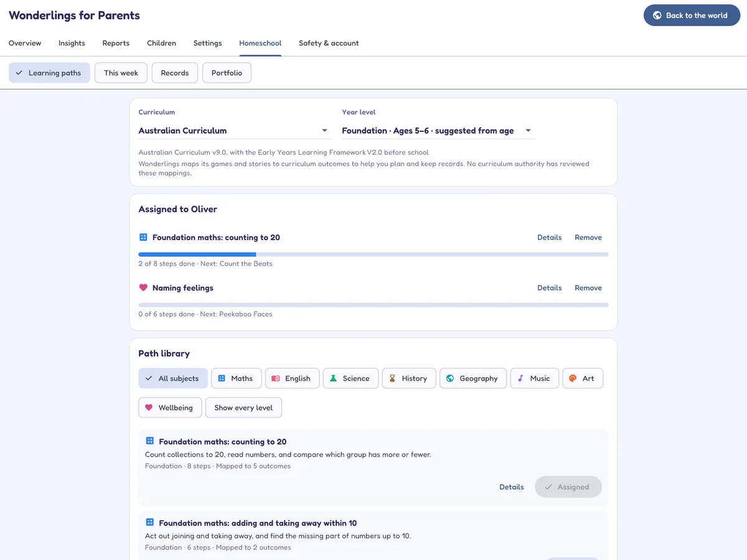Click the Wonderlings for Parents title
Screen dimensions: 747x560
74,16
